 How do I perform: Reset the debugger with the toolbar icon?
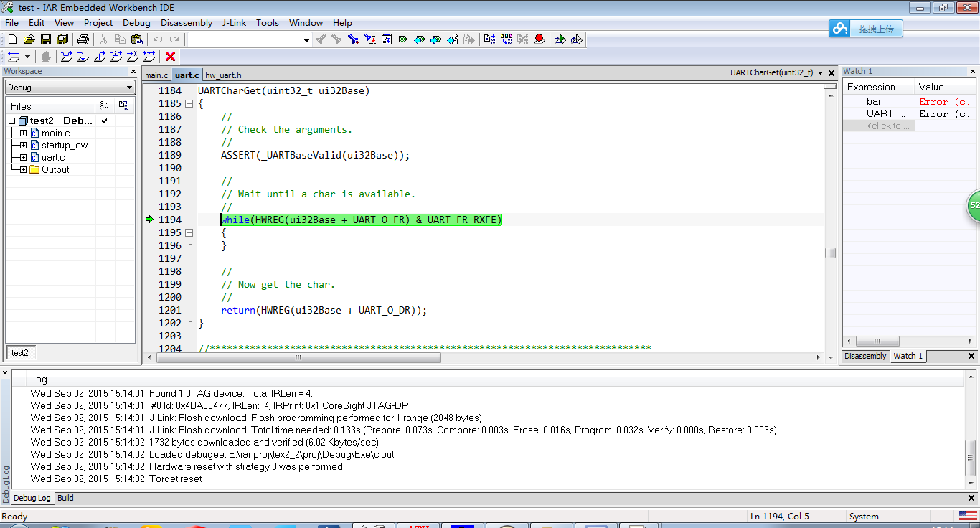coord(14,57)
